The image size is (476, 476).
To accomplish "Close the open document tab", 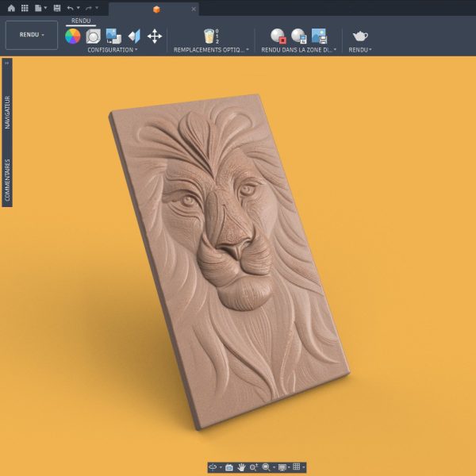I will point(194,9).
